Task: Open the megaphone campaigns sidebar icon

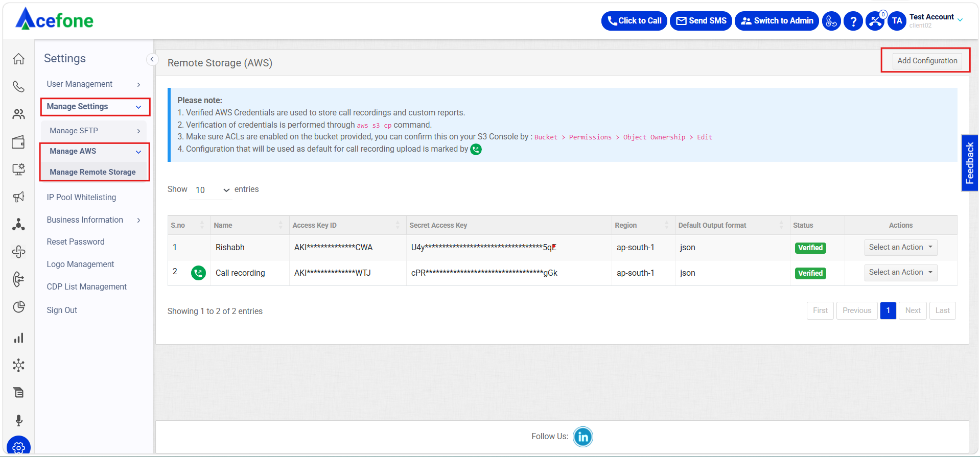Action: (x=18, y=197)
